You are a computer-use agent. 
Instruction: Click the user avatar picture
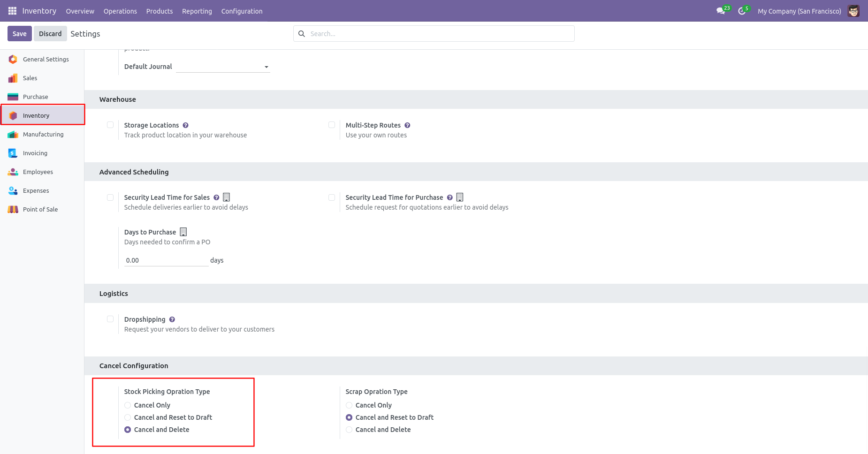tap(853, 11)
